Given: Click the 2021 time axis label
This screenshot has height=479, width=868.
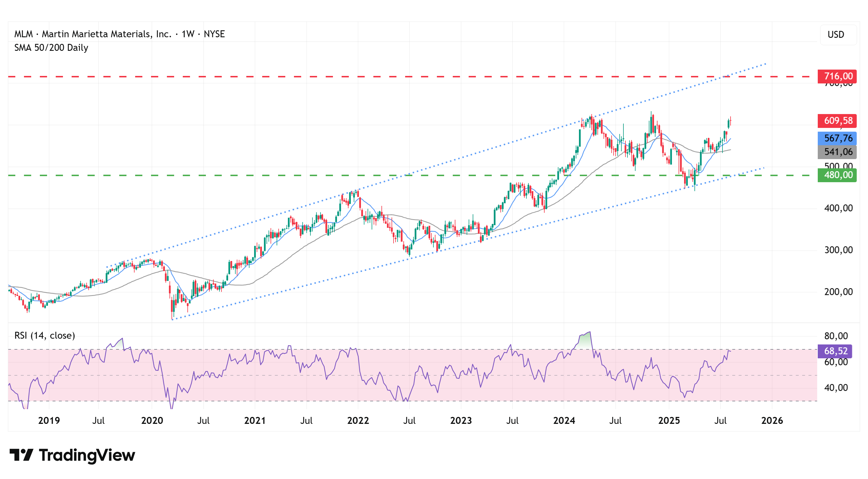Looking at the screenshot, I should click(255, 420).
